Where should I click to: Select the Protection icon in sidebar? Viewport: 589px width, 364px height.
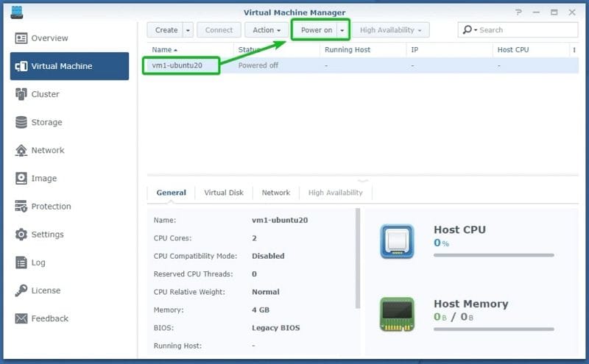click(21, 206)
